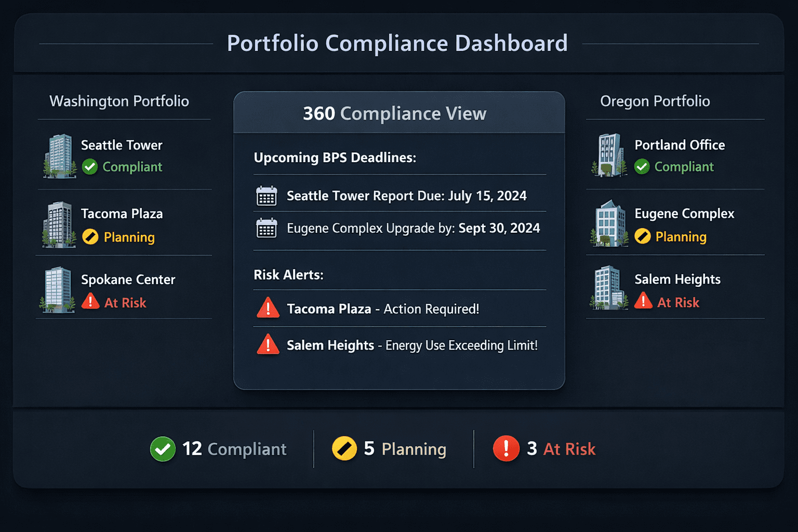The width and height of the screenshot is (798, 532).
Task: Open the Oregon Portfolio section header
Action: [x=655, y=101]
